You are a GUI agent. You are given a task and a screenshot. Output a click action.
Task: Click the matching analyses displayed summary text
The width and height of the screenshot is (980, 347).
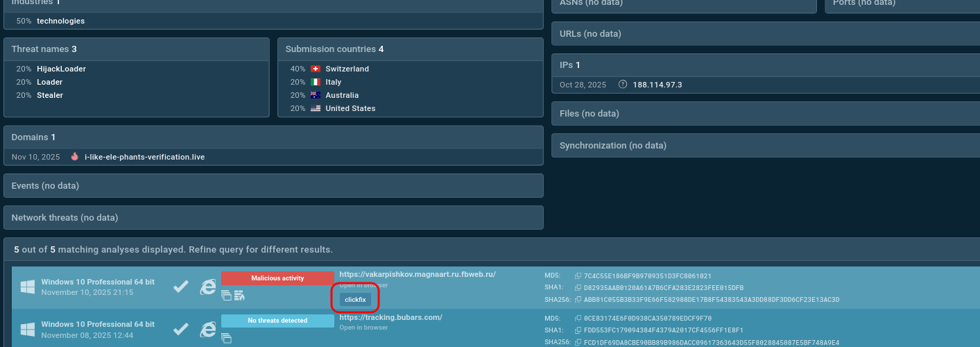pos(173,249)
